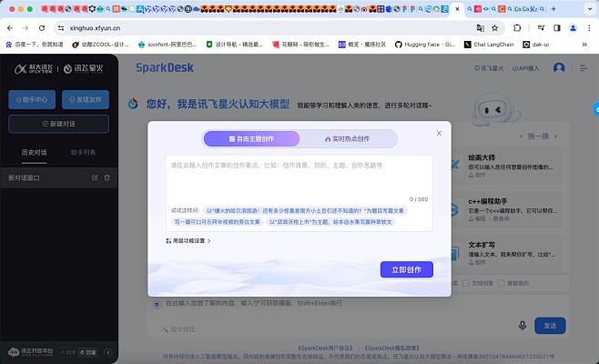Open the Chrome three-dot menu
This screenshot has height=364, width=599.
pyautogui.click(x=589, y=28)
